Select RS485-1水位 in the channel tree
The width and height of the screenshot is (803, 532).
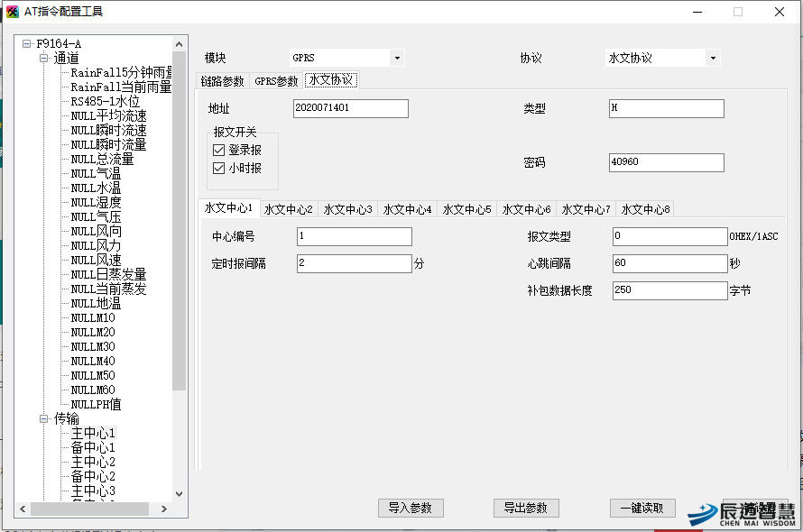click(x=106, y=101)
